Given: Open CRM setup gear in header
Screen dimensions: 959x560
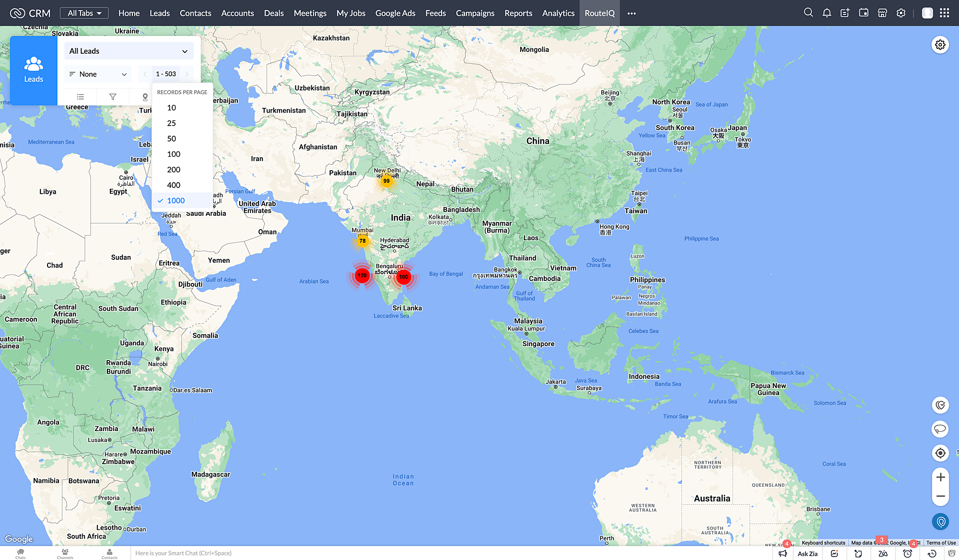Looking at the screenshot, I should 901,13.
